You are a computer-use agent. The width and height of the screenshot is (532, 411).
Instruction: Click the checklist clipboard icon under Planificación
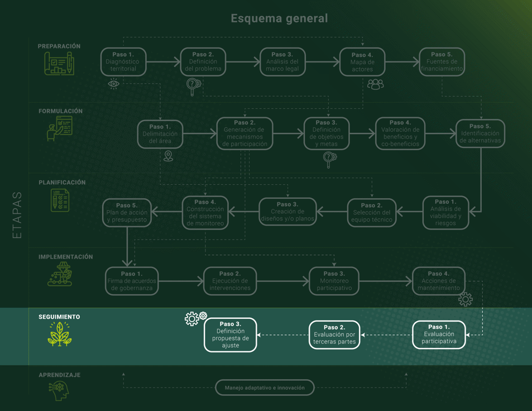point(60,200)
